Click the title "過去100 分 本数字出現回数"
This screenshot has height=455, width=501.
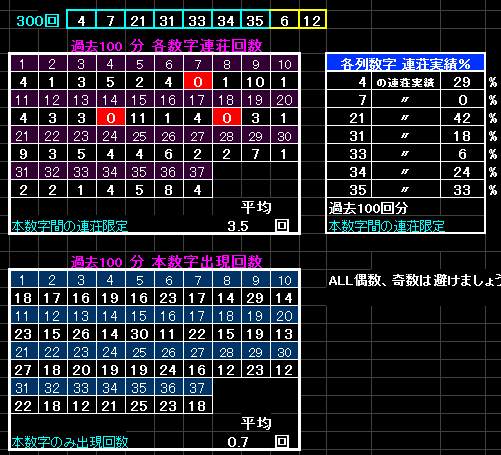coord(166,262)
